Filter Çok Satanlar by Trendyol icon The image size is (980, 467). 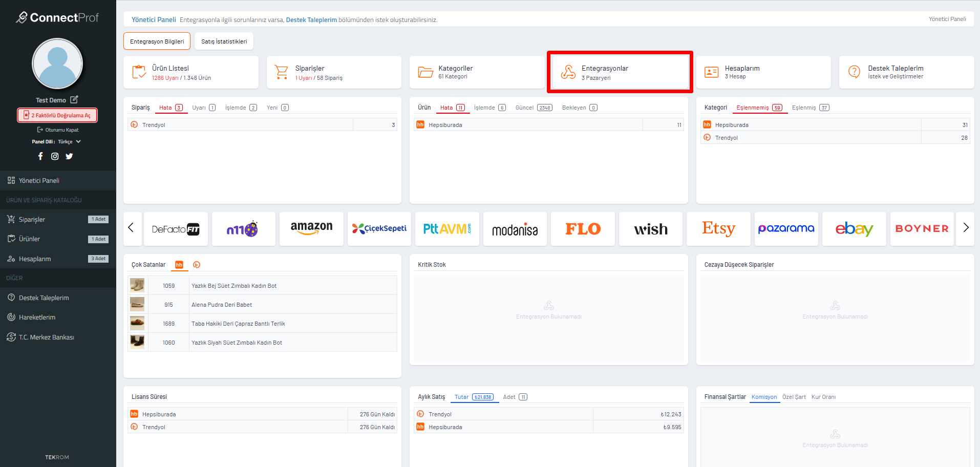(x=197, y=265)
